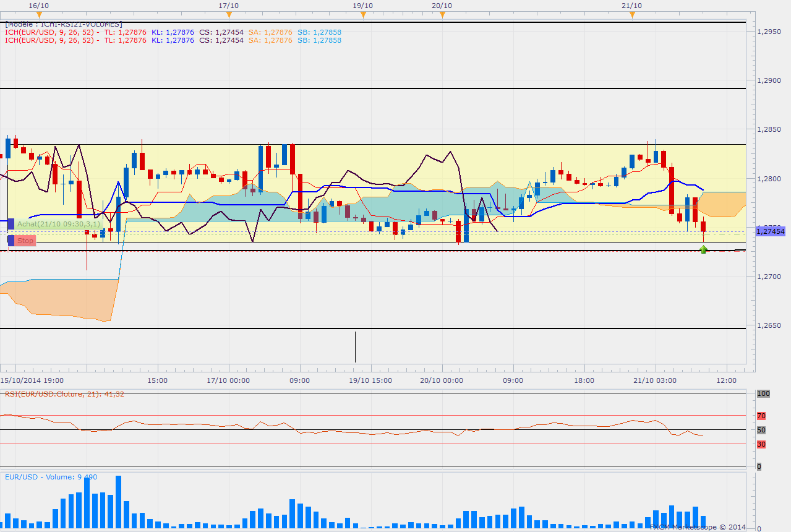
Task: Click the 17/10 orange date marker triangle
Action: click(229, 14)
